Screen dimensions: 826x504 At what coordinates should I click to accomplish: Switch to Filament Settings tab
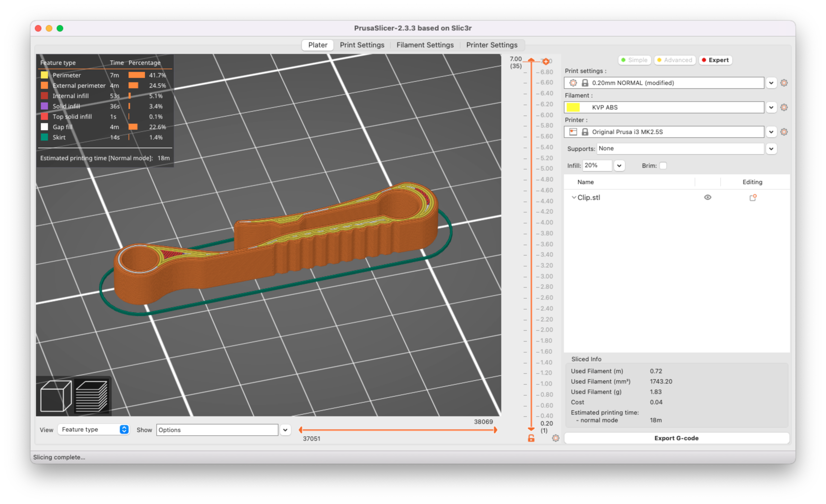point(425,45)
